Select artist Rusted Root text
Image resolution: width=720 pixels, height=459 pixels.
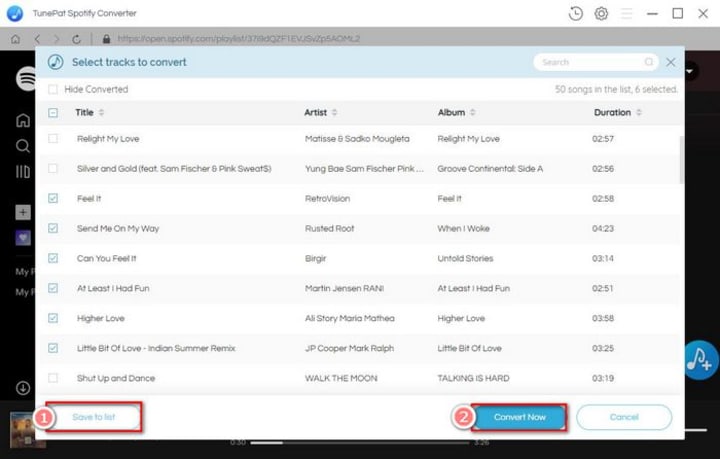[x=329, y=228]
